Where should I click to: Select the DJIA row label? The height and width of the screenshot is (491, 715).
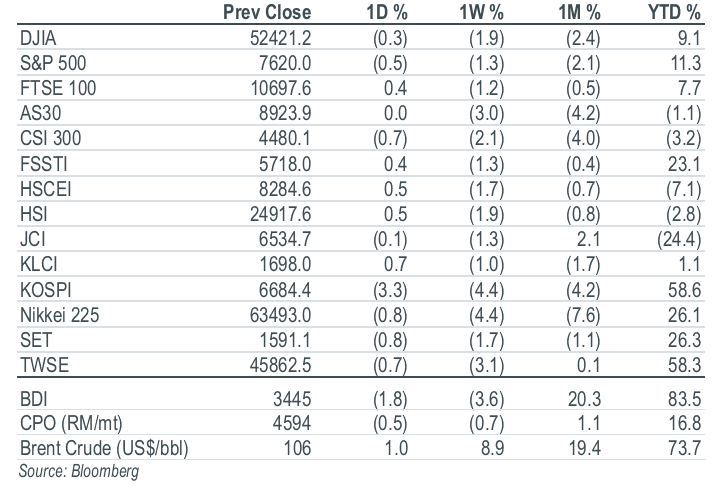click(x=38, y=38)
